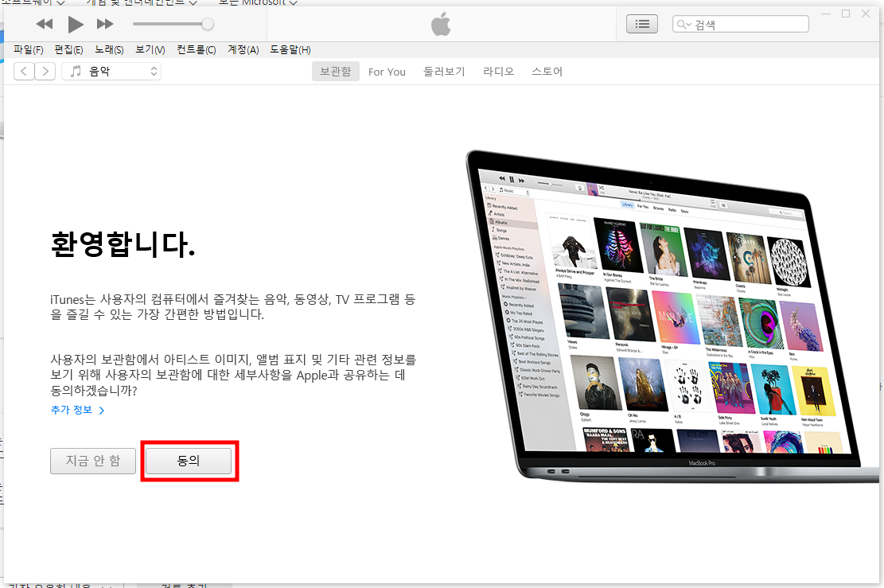The image size is (884, 588).
Task: Switch to the 둘러보기 tab
Action: [x=444, y=72]
